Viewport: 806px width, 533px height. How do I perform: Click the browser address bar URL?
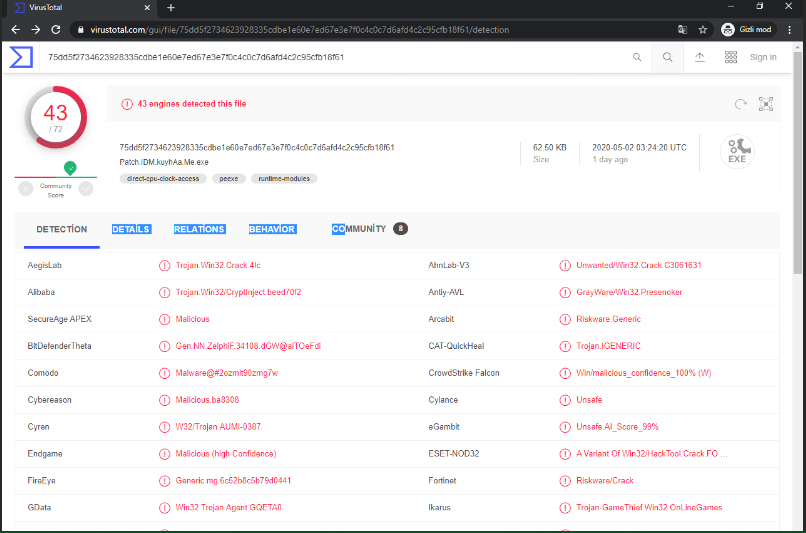tap(300, 30)
